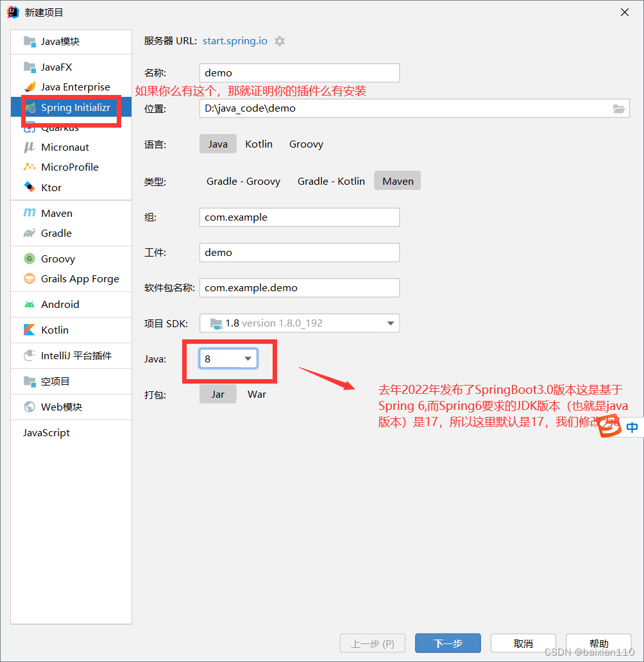This screenshot has width=644, height=662.
Task: Select Kotlin label in sidebar
Action: tap(55, 330)
